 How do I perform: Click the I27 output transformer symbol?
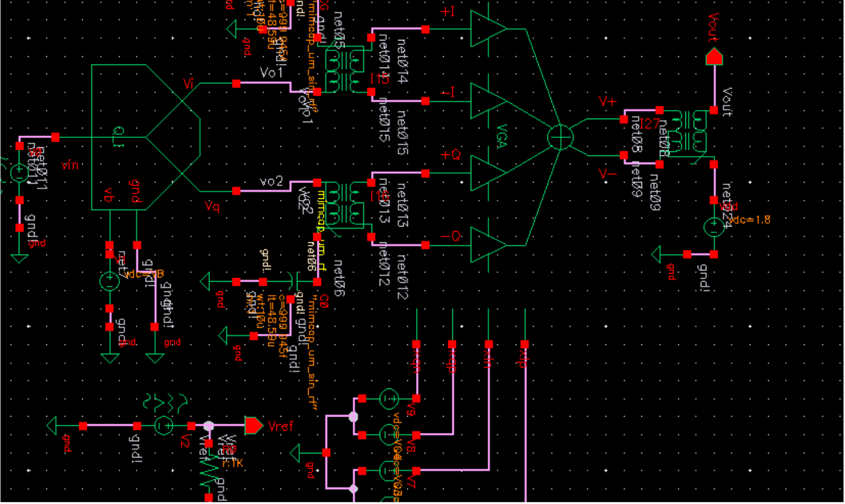pos(687,133)
